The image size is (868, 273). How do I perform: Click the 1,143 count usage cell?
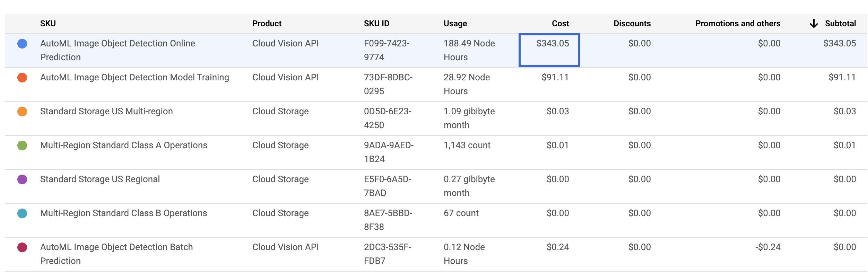(x=467, y=146)
